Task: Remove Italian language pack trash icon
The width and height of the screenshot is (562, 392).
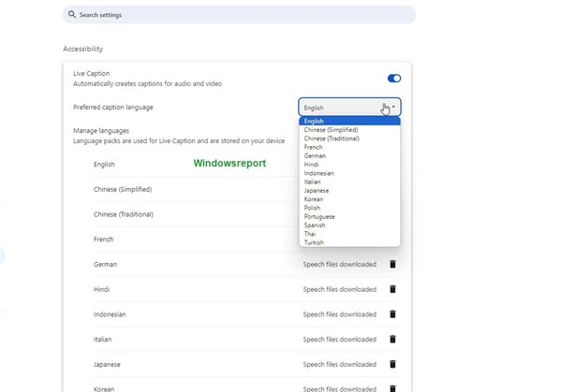Action: [x=392, y=339]
